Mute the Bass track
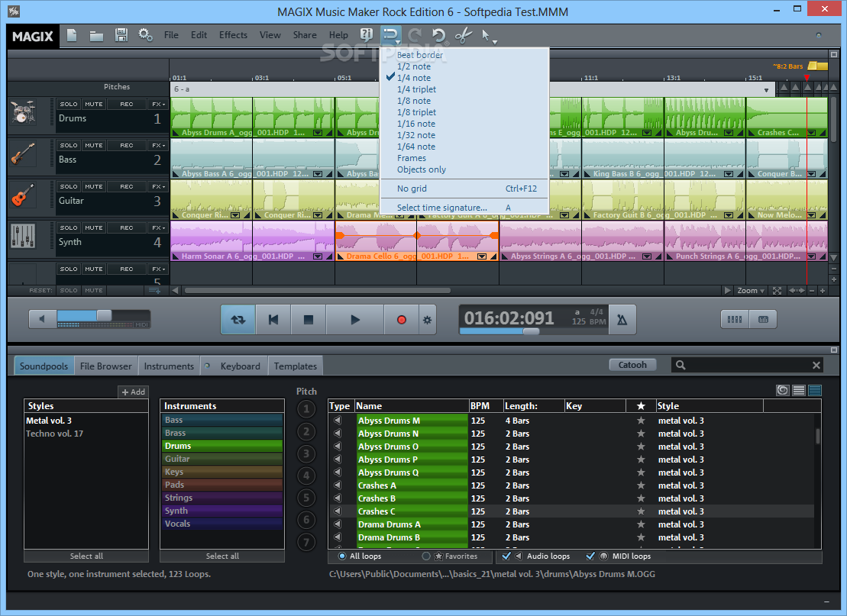The width and height of the screenshot is (847, 616). click(93, 145)
